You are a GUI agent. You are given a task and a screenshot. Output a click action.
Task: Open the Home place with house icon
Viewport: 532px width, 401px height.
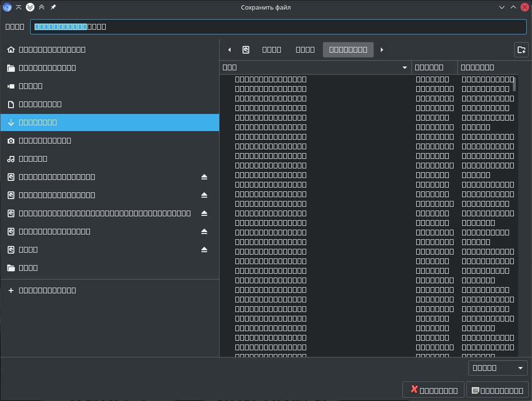point(110,50)
